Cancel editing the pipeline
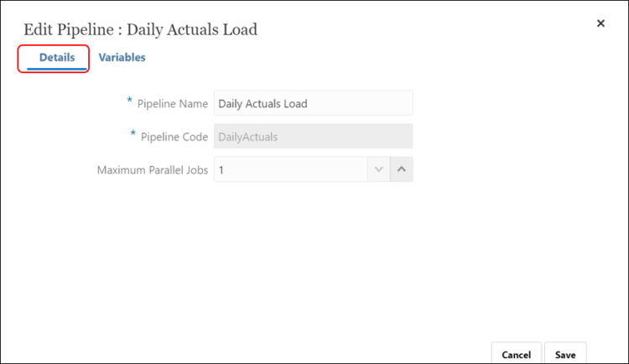This screenshot has height=364, width=629. pyautogui.click(x=516, y=354)
